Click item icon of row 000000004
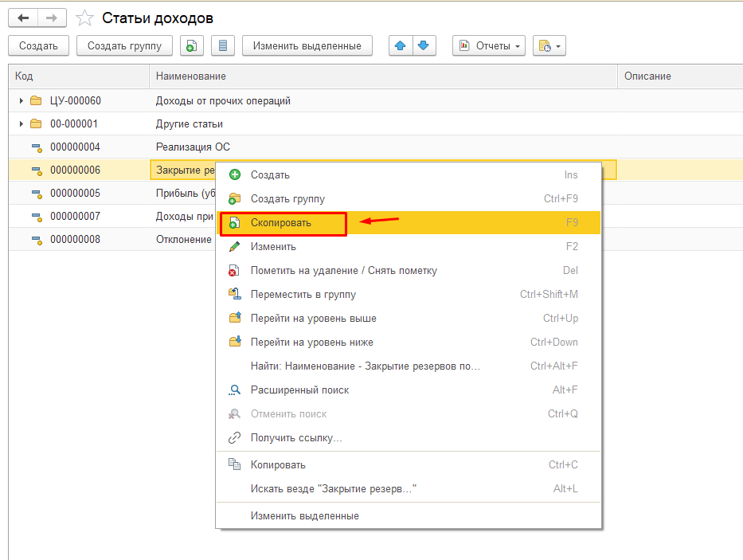The image size is (743, 560). pyautogui.click(x=37, y=147)
